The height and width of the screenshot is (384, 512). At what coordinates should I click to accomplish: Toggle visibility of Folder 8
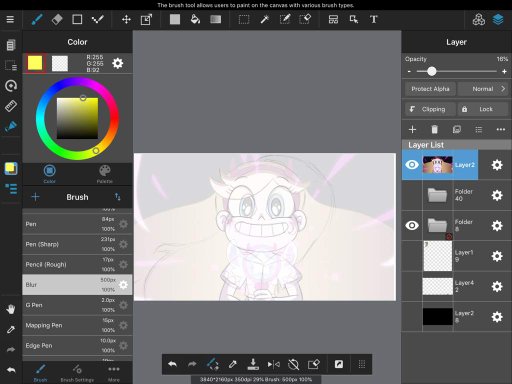click(x=412, y=225)
